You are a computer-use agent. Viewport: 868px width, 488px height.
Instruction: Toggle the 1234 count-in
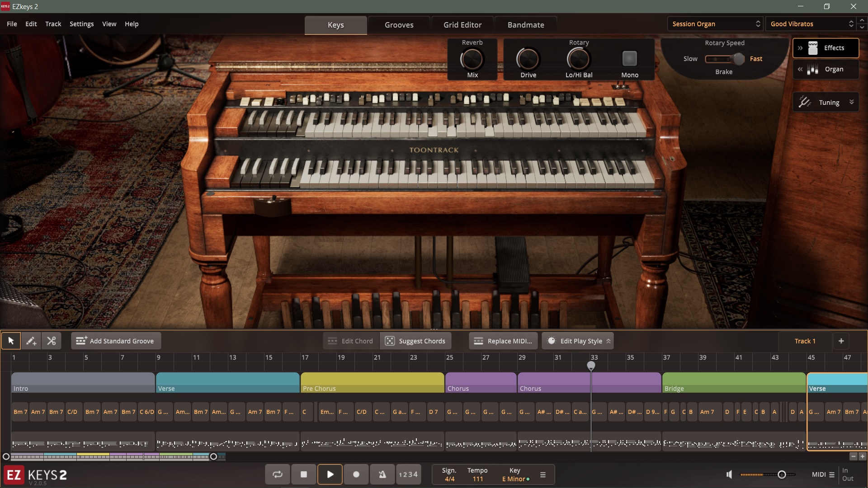click(408, 474)
